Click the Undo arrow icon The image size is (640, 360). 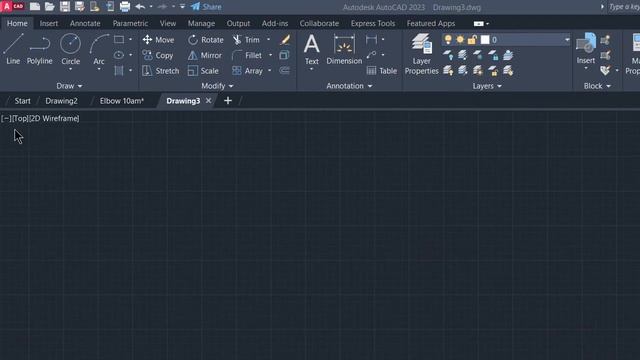(x=140, y=7)
